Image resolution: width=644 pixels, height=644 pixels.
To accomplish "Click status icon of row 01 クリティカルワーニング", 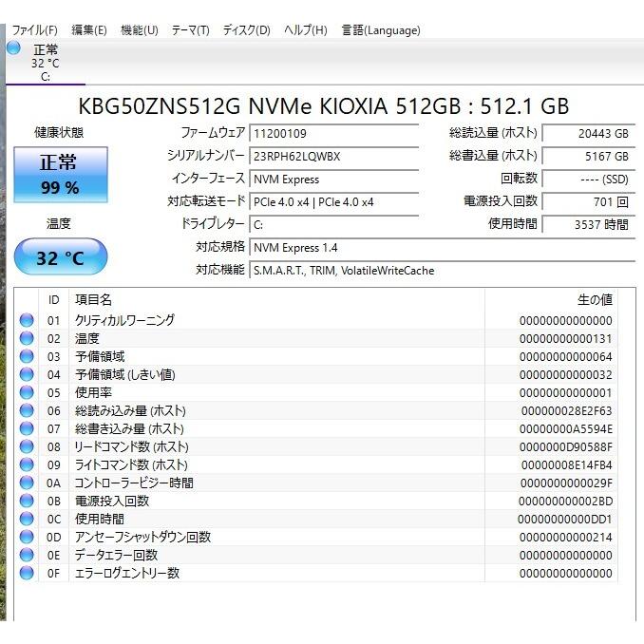I will (27, 320).
